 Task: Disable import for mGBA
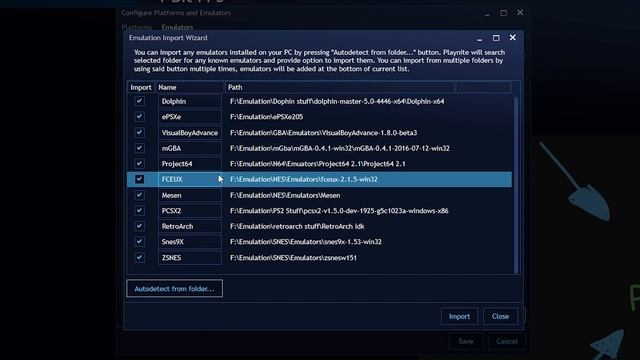[x=139, y=148]
